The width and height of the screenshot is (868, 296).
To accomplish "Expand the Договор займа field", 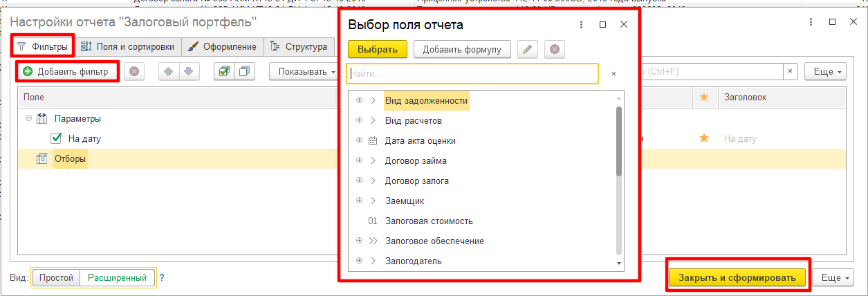I will click(359, 160).
